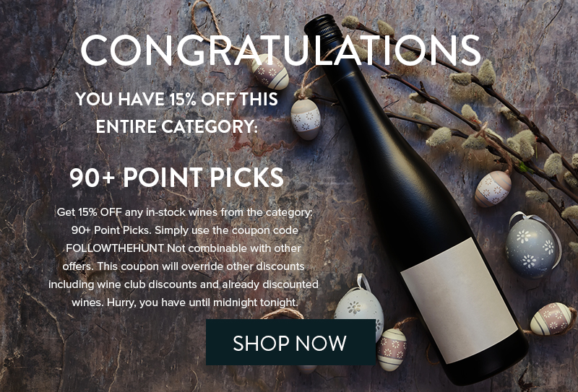Click the ENTIRE CATEGORY: text line
578x392 pixels.
click(x=176, y=126)
